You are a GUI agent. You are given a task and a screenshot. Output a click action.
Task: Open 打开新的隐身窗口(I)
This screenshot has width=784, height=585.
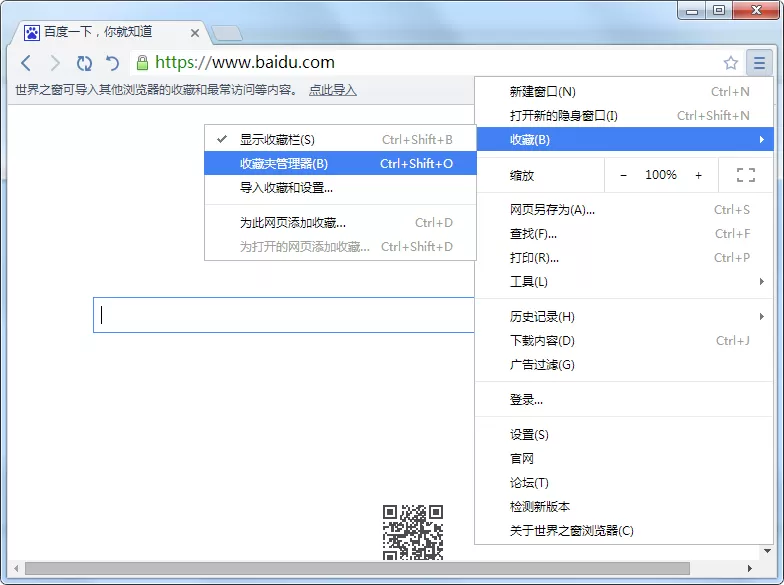(x=624, y=116)
